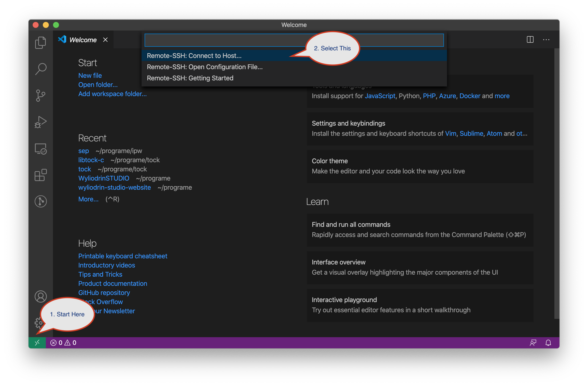Open the notifications bell
Viewport: 588px width, 386px height.
click(x=548, y=343)
